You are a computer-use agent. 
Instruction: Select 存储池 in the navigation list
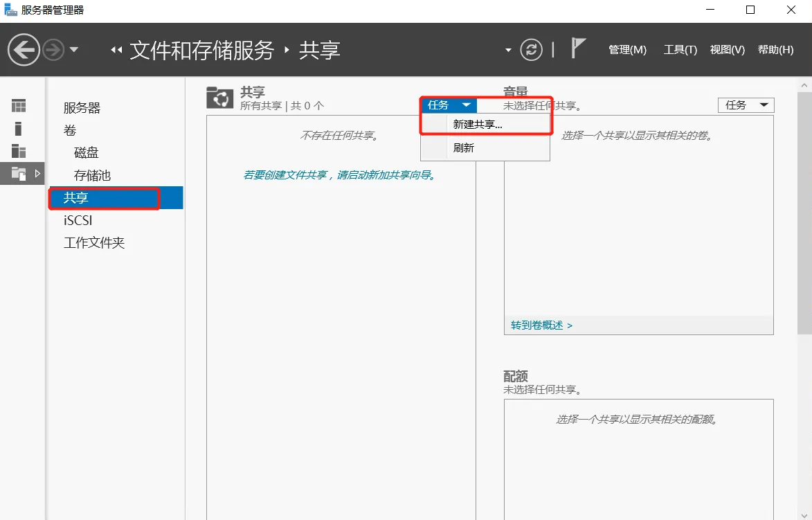pyautogui.click(x=92, y=175)
